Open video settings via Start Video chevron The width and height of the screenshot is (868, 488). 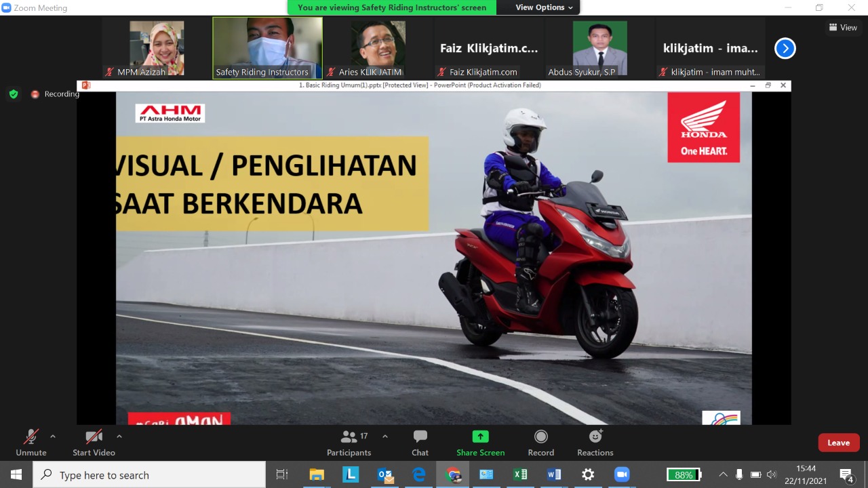(119, 436)
